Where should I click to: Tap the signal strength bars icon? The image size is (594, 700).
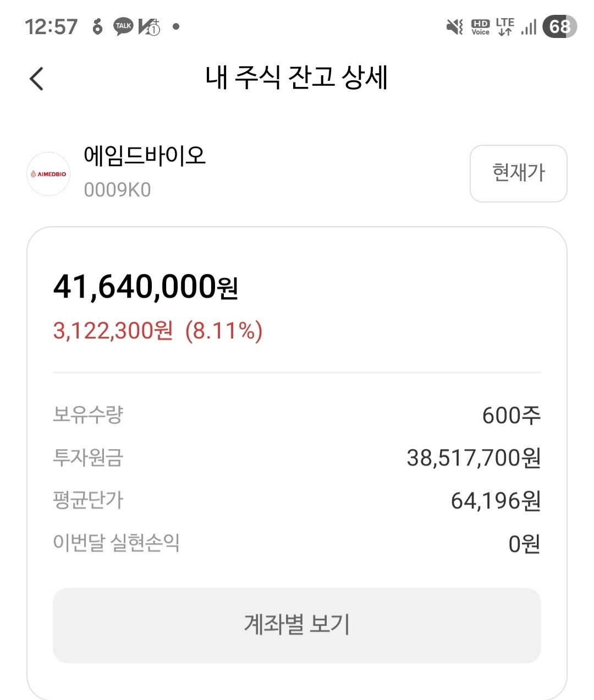point(529,26)
